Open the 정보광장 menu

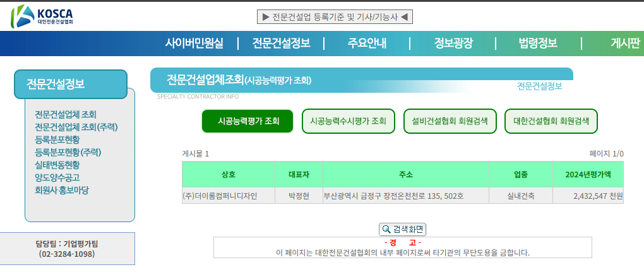click(453, 43)
